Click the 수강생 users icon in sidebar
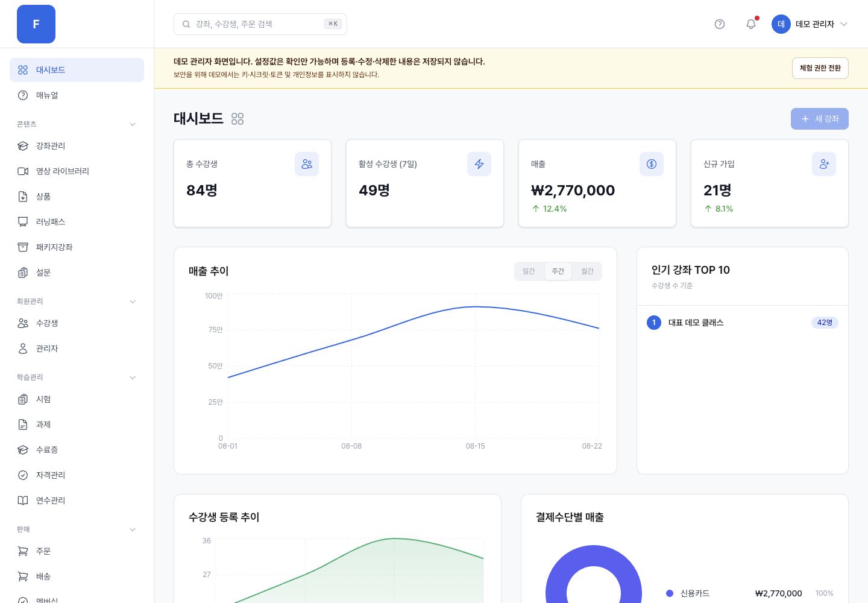This screenshot has width=868, height=603. (x=23, y=323)
